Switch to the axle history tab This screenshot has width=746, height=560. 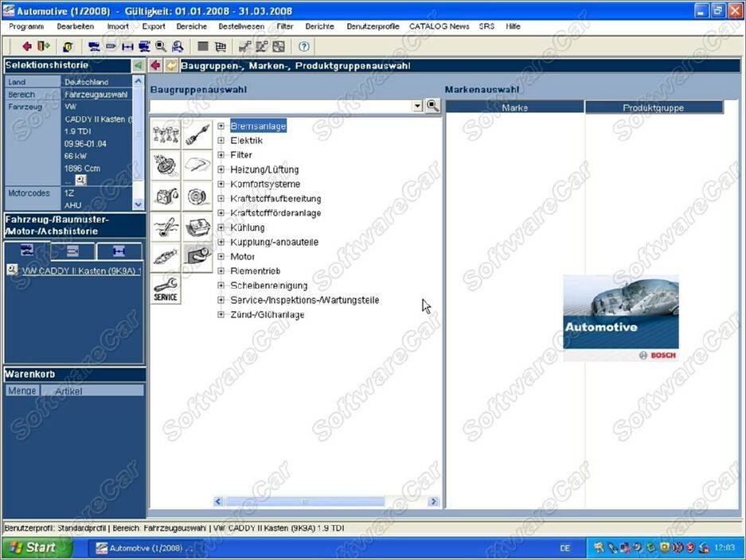pyautogui.click(x=119, y=251)
